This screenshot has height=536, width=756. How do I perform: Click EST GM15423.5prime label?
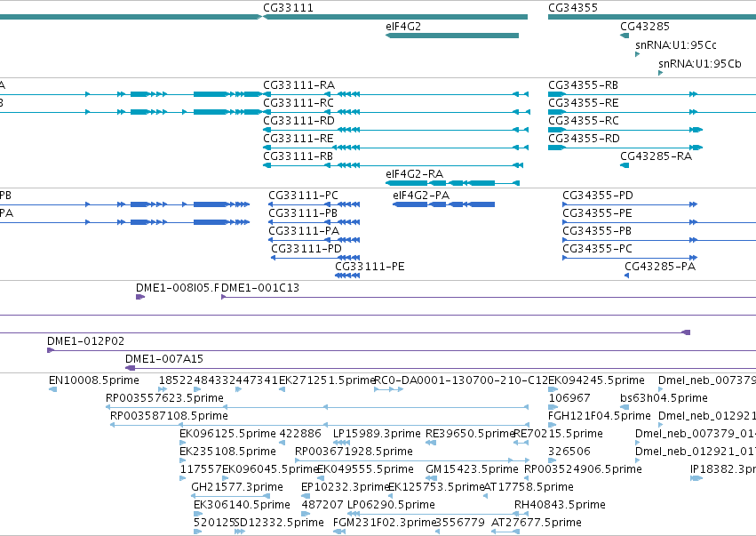point(472,469)
